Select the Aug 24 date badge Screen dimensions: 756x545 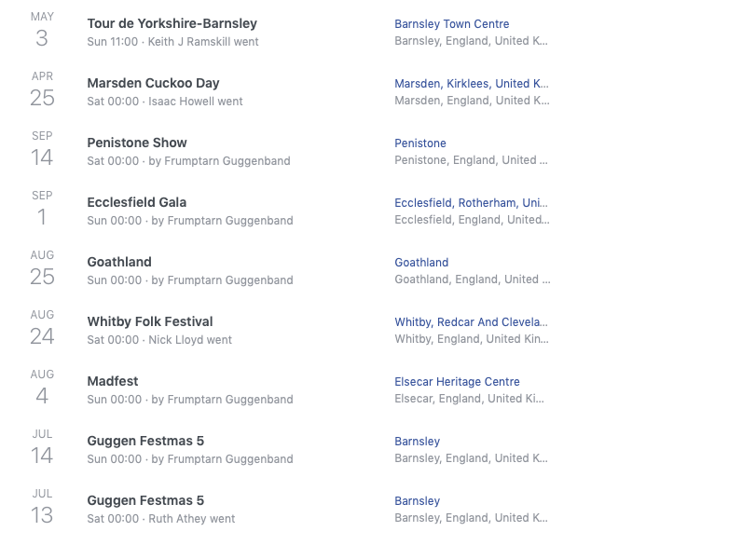point(42,328)
